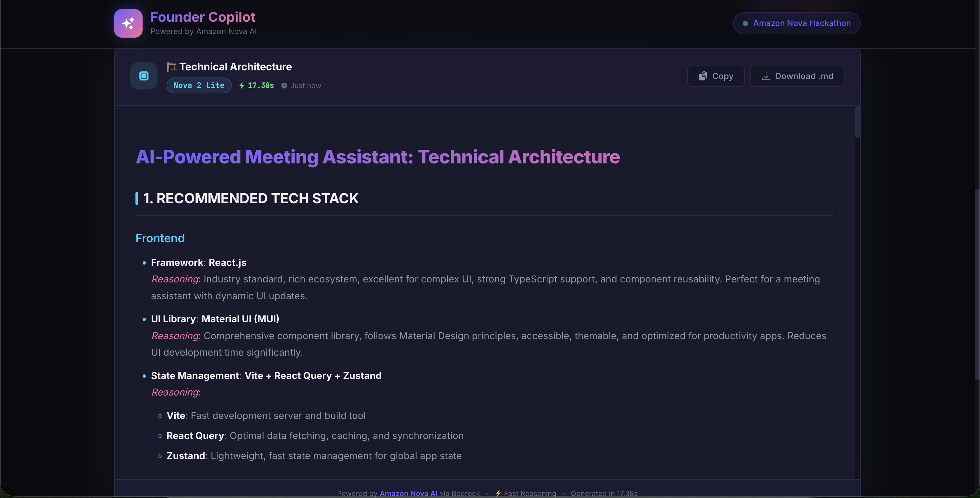980x498 pixels.
Task: Click the Recommended Tech Stack section heading
Action: 251,198
